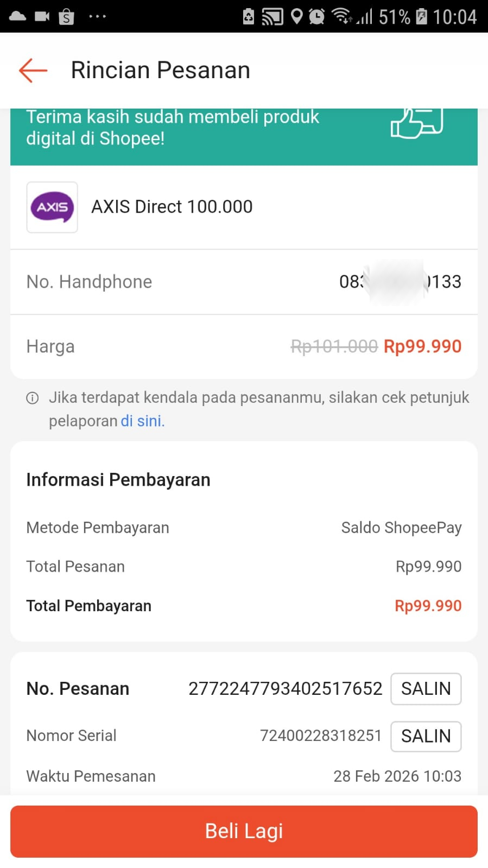
Task: Tap the serial number 72400228318251
Action: [320, 736]
